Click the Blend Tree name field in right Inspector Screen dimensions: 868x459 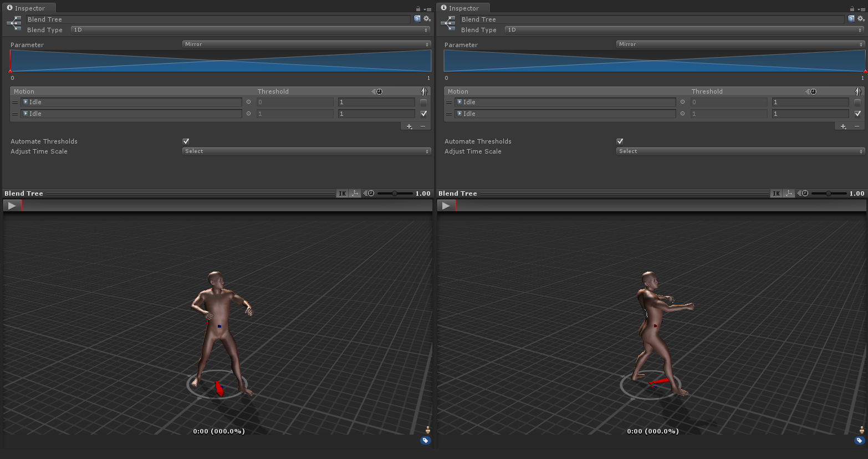[x=652, y=19]
